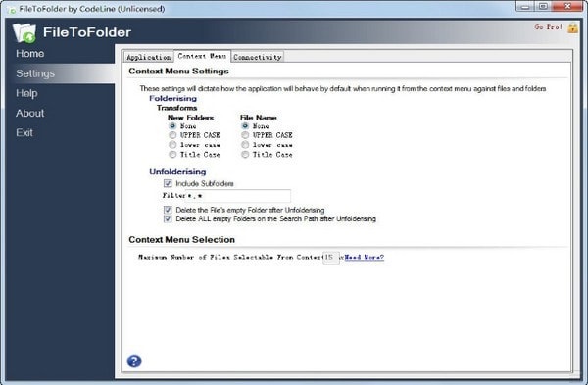
Task: Select Title Case for File Name
Action: tap(245, 155)
